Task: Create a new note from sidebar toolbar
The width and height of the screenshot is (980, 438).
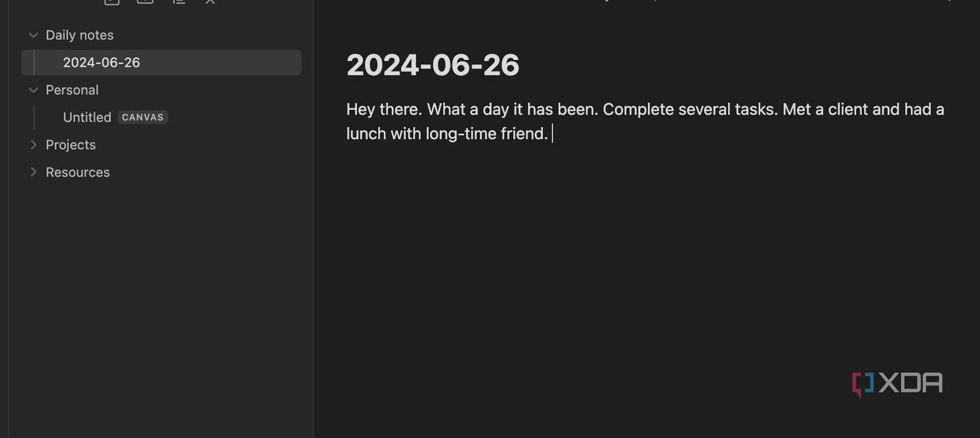Action: point(112,2)
